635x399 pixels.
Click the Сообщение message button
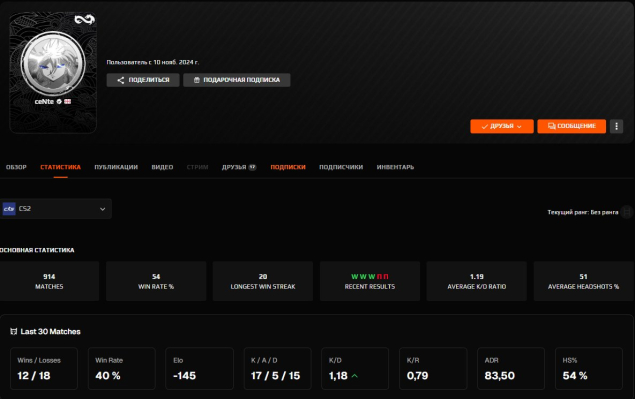coord(571,126)
